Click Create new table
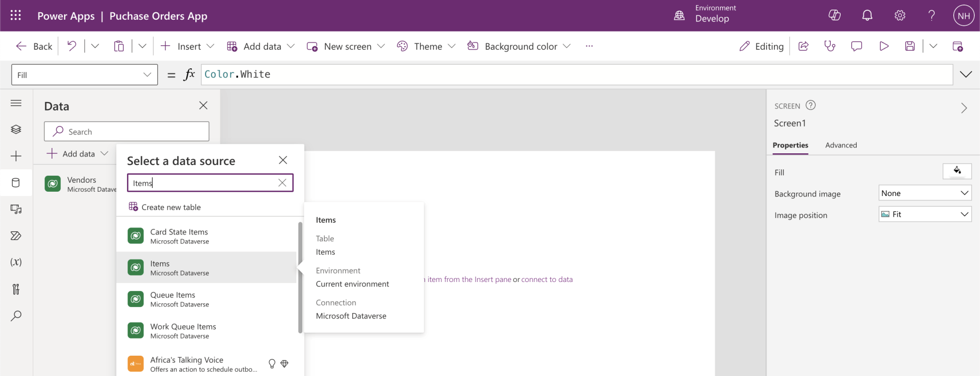This screenshot has width=980, height=376. [x=165, y=207]
